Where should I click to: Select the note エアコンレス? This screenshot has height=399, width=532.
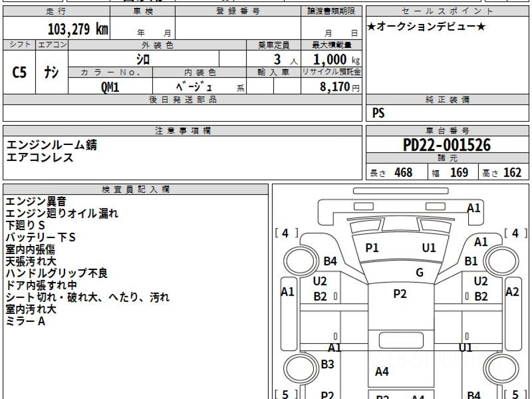(40, 156)
